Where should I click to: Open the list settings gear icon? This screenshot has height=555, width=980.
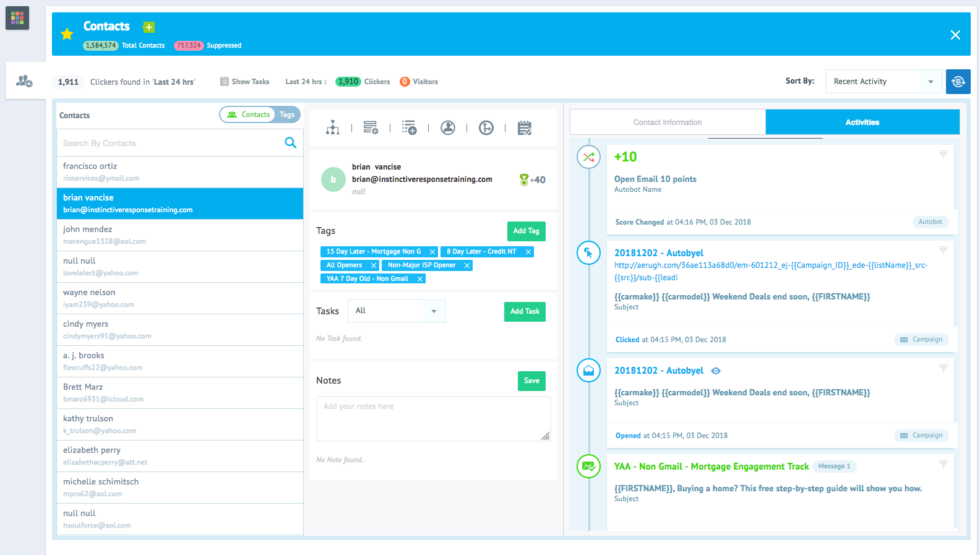[371, 128]
